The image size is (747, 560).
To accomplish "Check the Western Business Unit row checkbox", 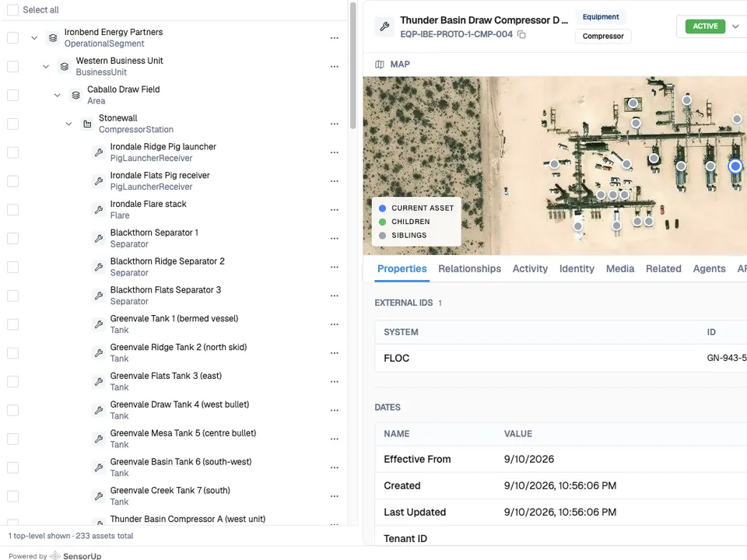I will (x=13, y=66).
